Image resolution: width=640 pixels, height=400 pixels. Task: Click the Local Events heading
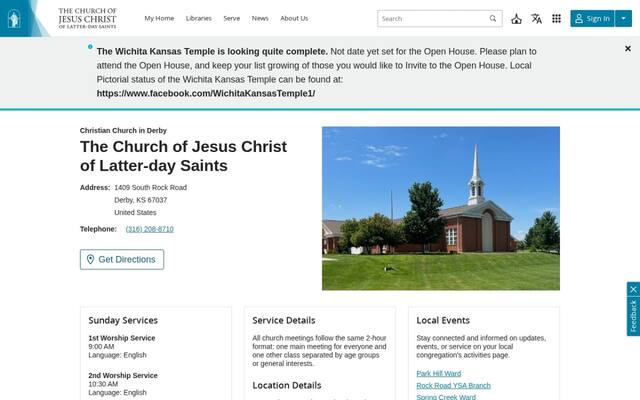[443, 320]
